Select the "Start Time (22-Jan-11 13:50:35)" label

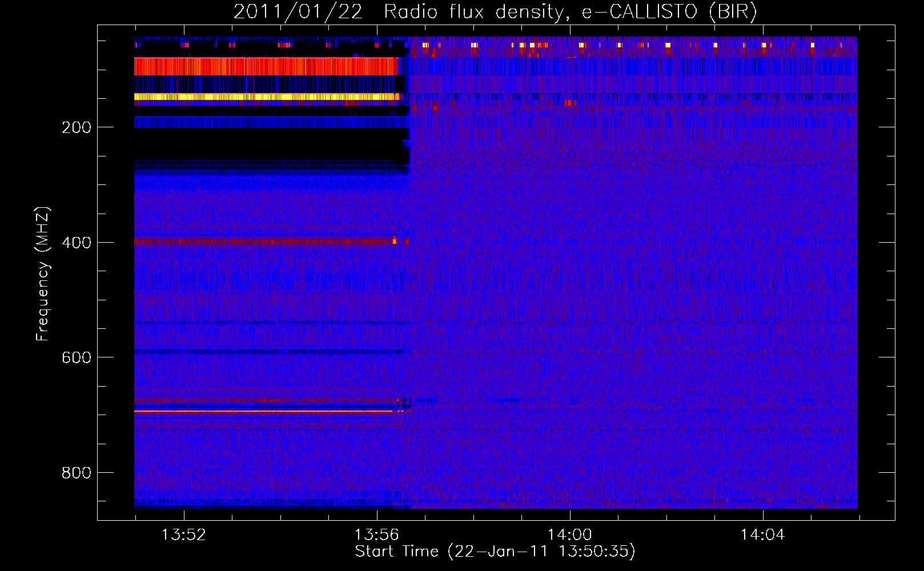pyautogui.click(x=495, y=552)
